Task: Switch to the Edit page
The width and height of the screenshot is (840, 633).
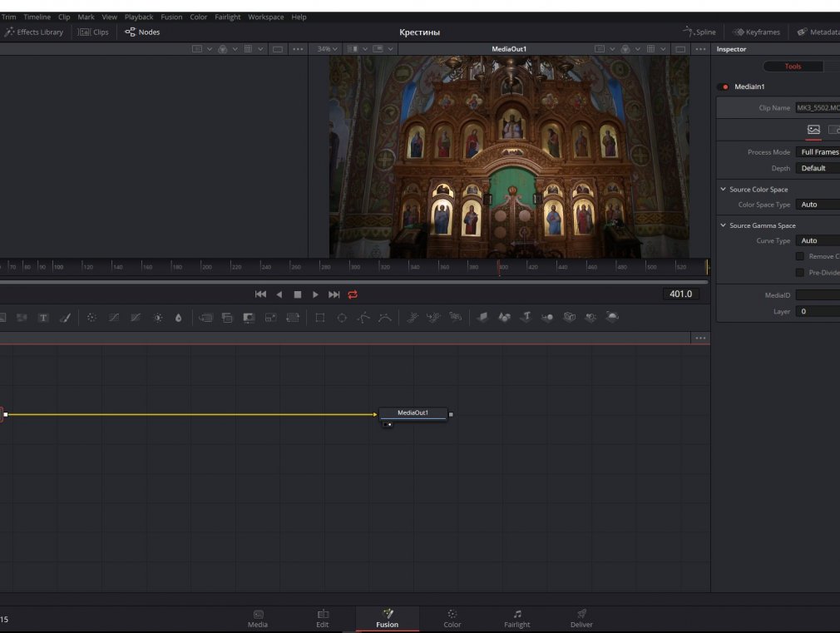Action: click(323, 619)
